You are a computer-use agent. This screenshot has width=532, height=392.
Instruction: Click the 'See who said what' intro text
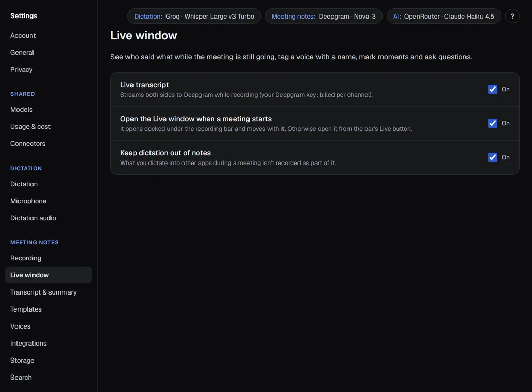coord(291,57)
